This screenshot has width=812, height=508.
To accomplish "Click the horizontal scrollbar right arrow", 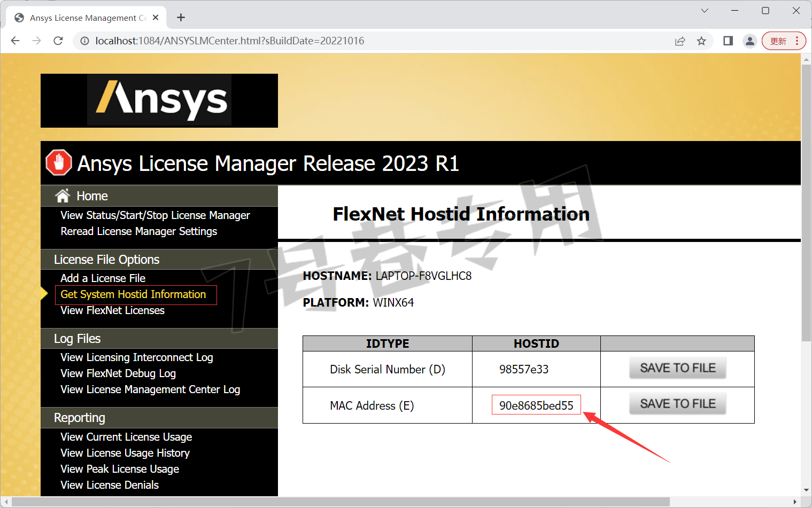I will click(795, 502).
